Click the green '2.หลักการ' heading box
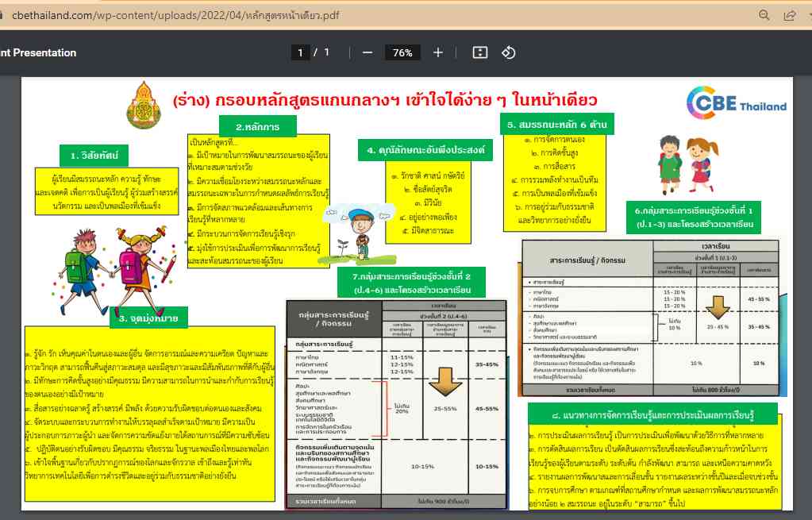Screen dimensions: 812x520 click(x=256, y=127)
